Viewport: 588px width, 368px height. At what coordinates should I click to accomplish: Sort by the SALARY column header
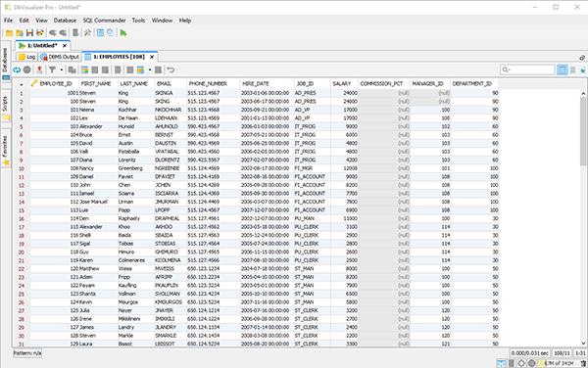tap(341, 83)
